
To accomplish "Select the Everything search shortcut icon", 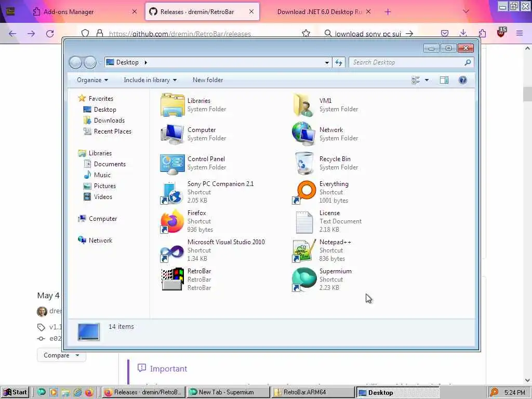I will tap(304, 192).
